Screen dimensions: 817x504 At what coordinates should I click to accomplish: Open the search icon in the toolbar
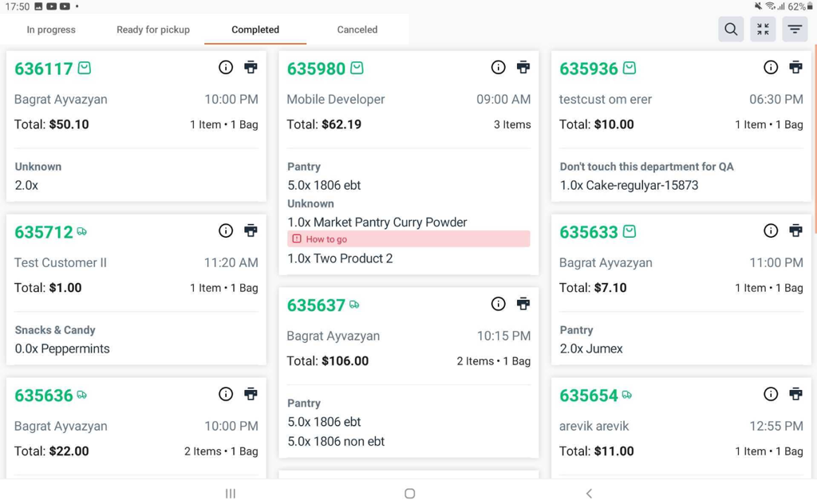point(731,30)
